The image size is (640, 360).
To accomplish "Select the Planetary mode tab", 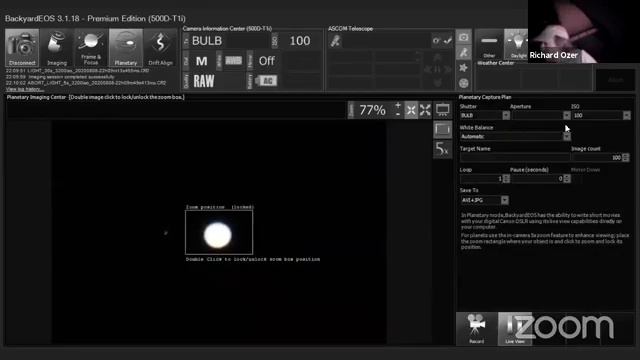I will tap(126, 47).
